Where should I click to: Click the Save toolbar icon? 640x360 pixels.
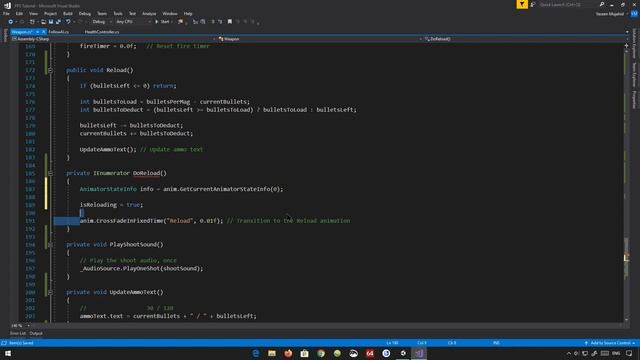click(51, 22)
